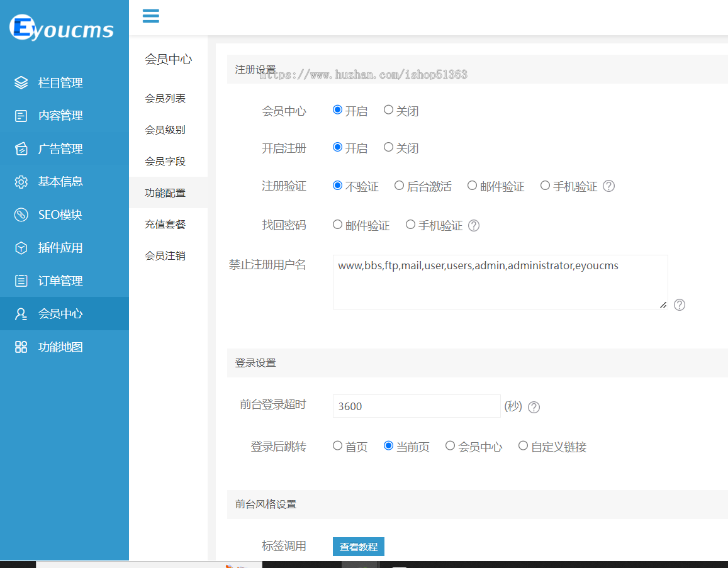Click the 订单管理 list icon
Screen dimensions: 728x568
point(21,281)
